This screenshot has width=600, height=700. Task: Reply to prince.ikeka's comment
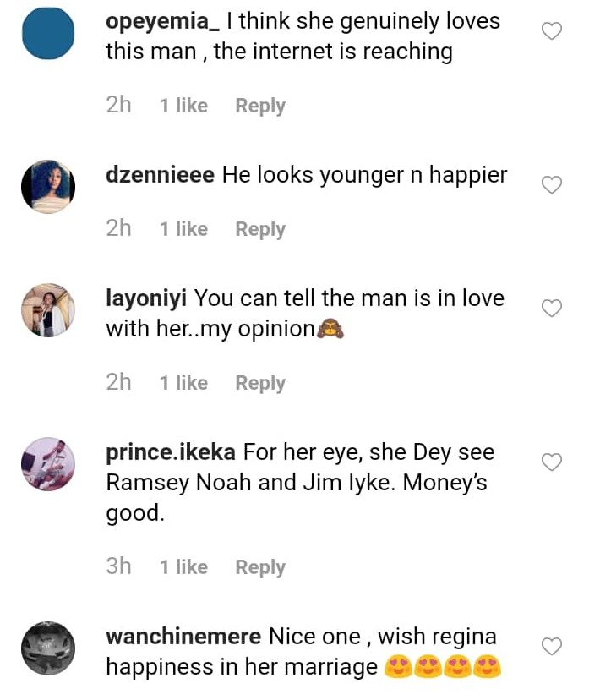coord(260,567)
